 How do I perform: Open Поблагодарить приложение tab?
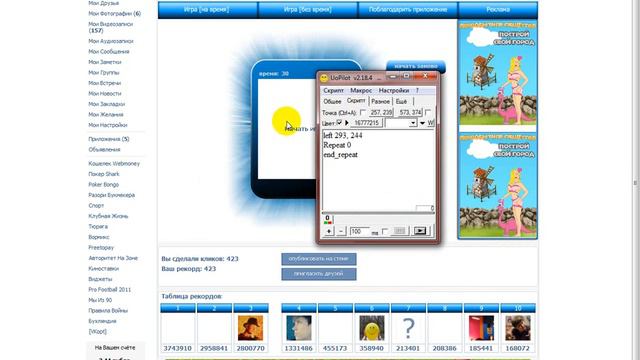pyautogui.click(x=408, y=9)
